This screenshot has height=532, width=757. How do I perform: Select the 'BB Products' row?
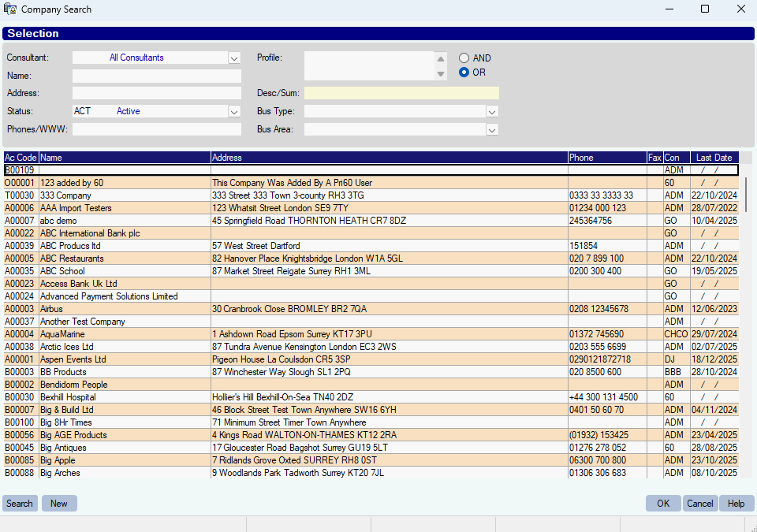(x=371, y=372)
